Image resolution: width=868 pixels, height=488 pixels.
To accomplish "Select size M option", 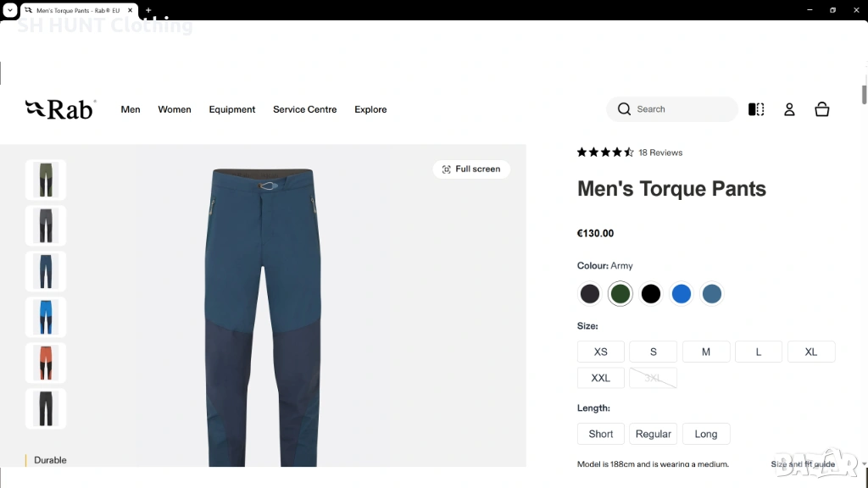I will 706,352.
